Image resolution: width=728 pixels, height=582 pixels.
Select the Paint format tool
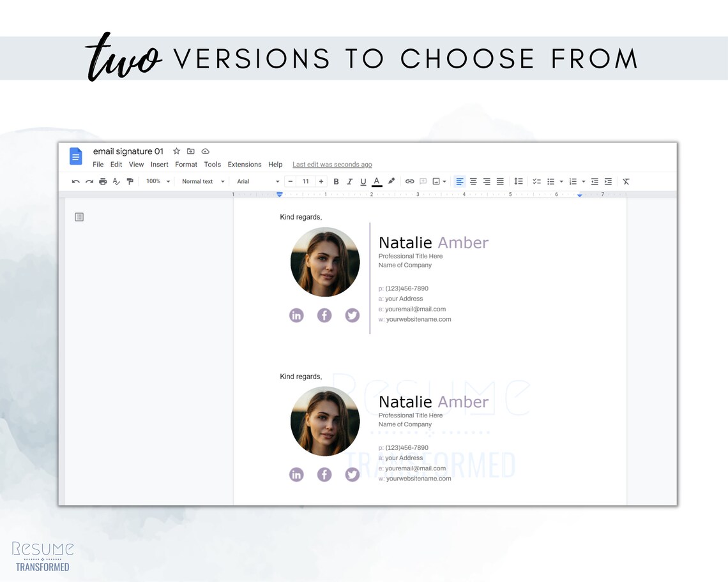[x=130, y=181]
